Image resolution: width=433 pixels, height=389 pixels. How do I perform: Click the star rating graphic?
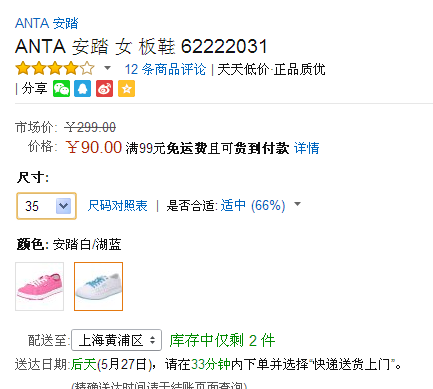55,68
